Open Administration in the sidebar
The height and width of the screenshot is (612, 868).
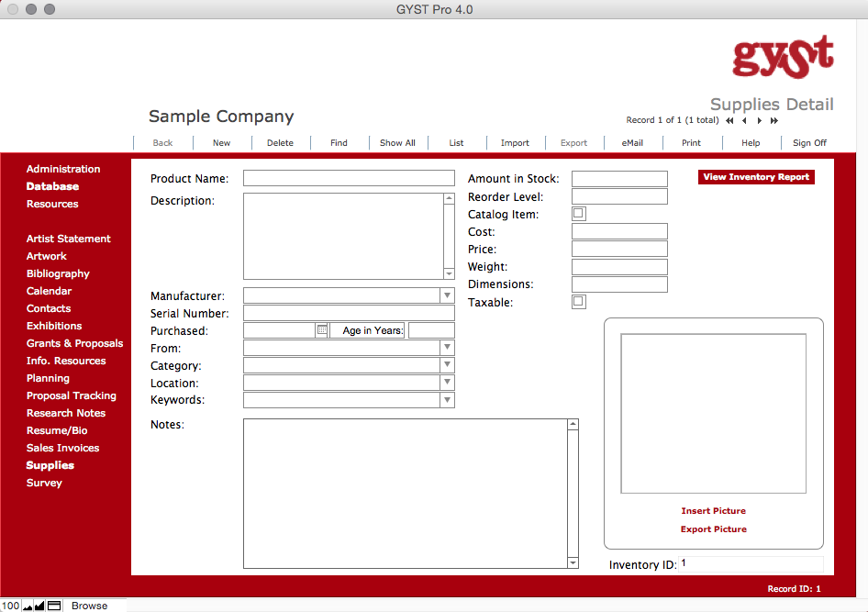[63, 169]
